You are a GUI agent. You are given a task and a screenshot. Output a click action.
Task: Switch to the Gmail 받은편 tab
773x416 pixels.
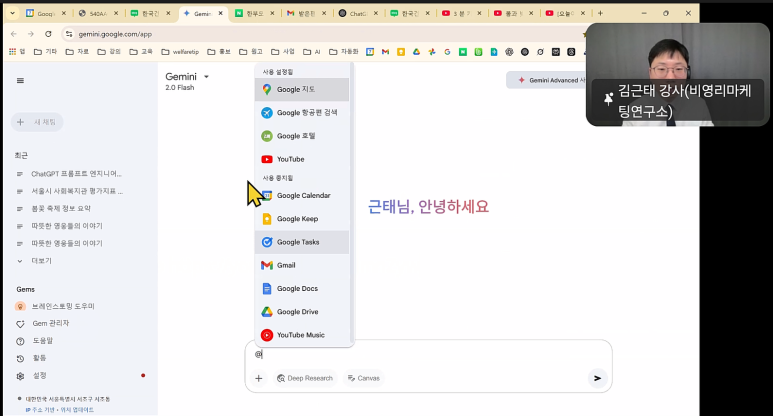coord(307,13)
